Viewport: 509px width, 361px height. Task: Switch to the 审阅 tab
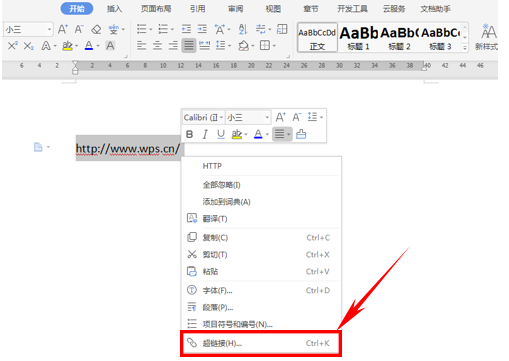(235, 9)
